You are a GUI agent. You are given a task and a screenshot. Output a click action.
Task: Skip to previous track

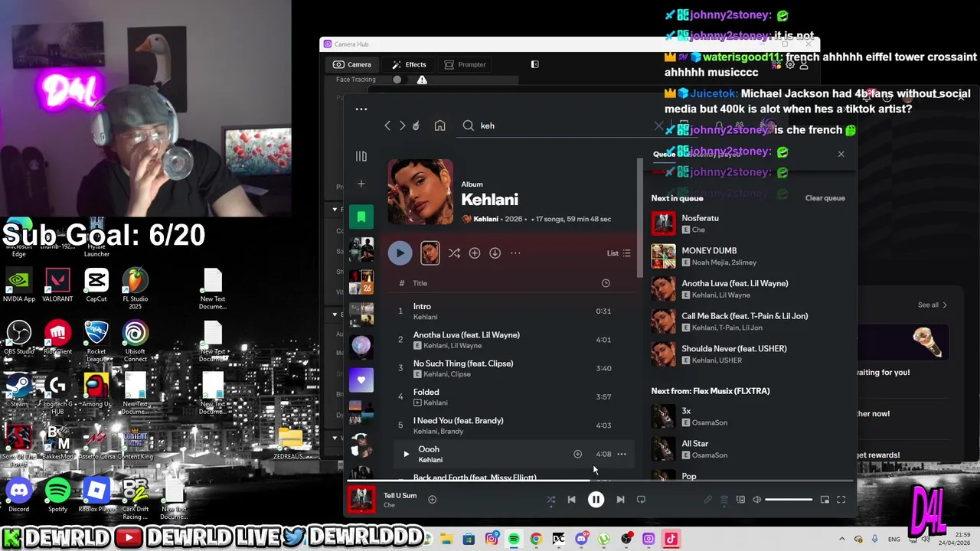pyautogui.click(x=571, y=500)
